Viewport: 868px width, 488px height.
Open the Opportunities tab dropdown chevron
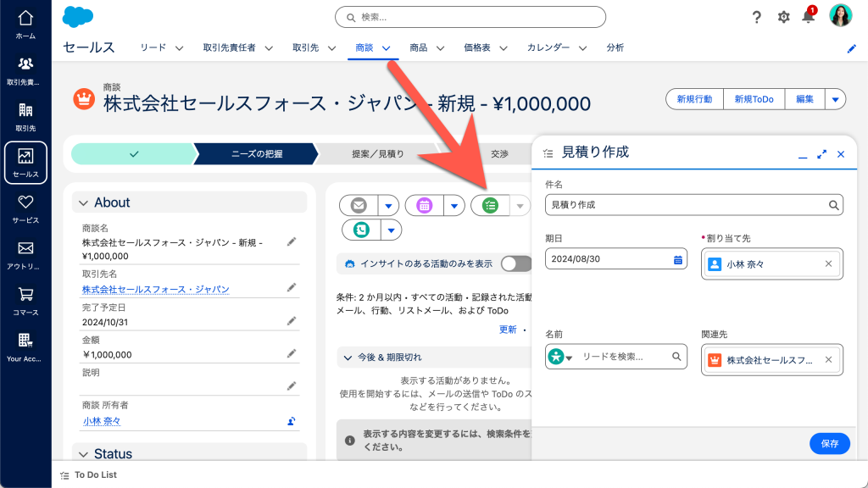(386, 48)
